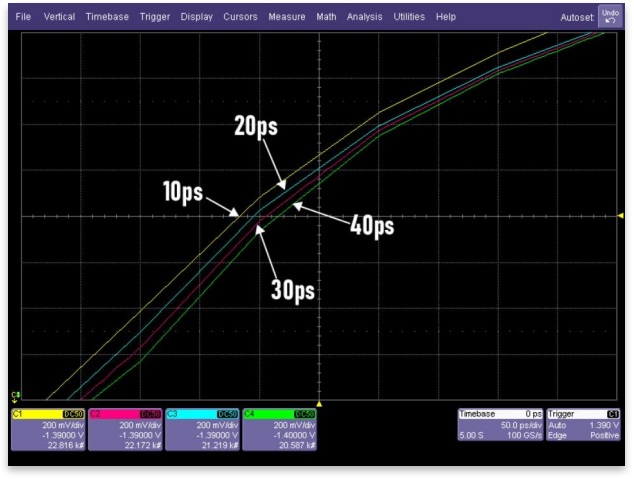Open the C2 magenta channel descriptor box

(x=125, y=428)
